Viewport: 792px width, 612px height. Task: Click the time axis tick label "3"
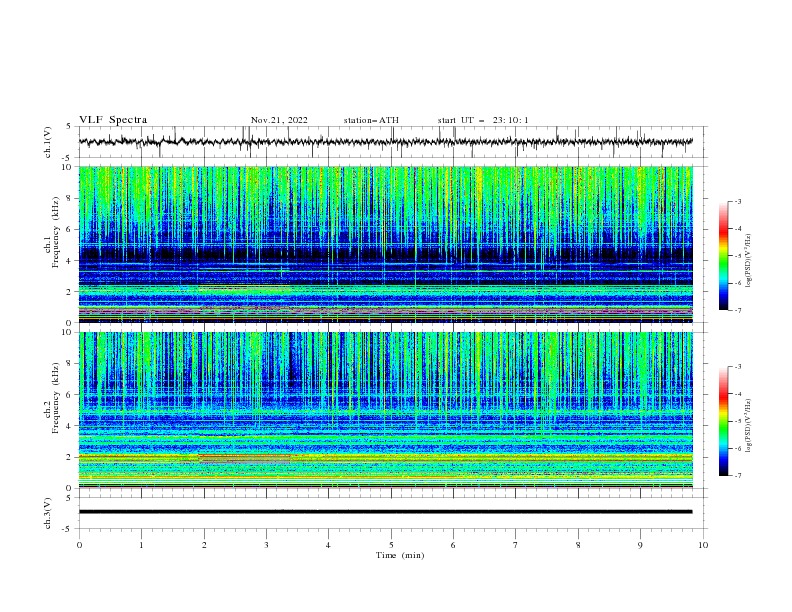266,545
